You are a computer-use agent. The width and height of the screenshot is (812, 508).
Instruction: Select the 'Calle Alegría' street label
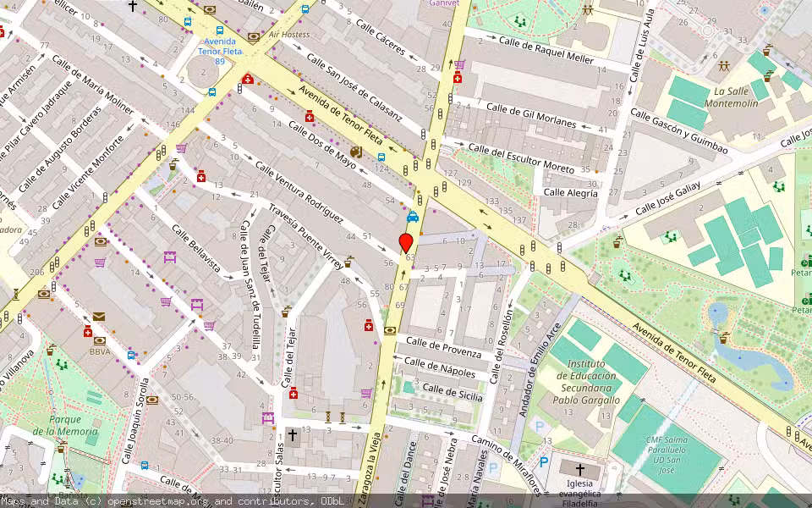click(571, 193)
